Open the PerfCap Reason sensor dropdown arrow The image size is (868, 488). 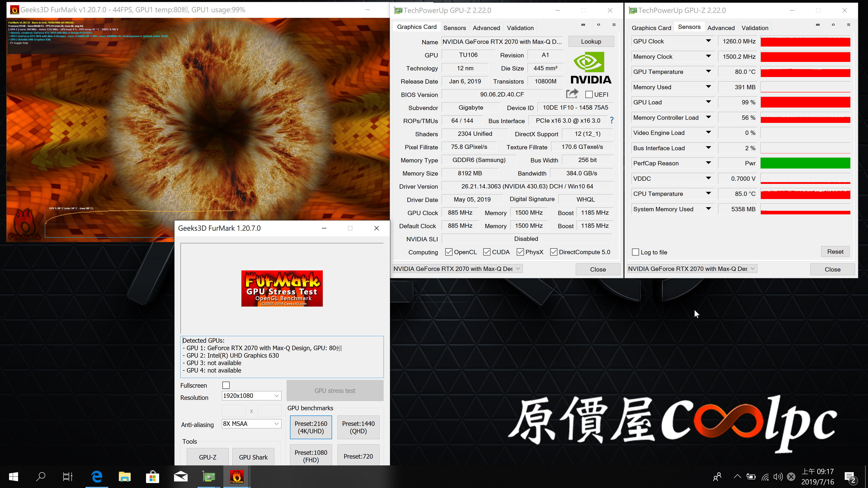coord(708,163)
